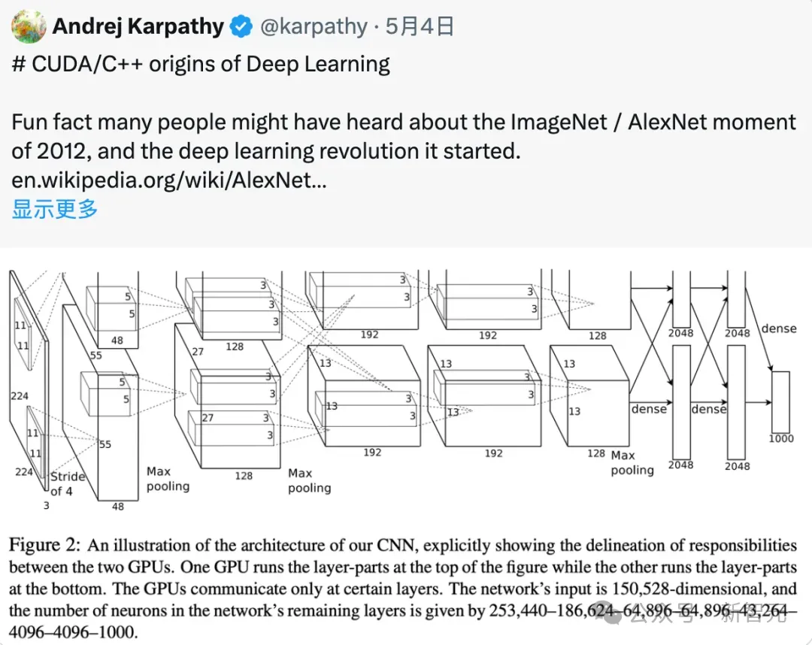Click the "Figure 2:" caption label
Viewport: 812px width, 645px height.
tap(47, 545)
